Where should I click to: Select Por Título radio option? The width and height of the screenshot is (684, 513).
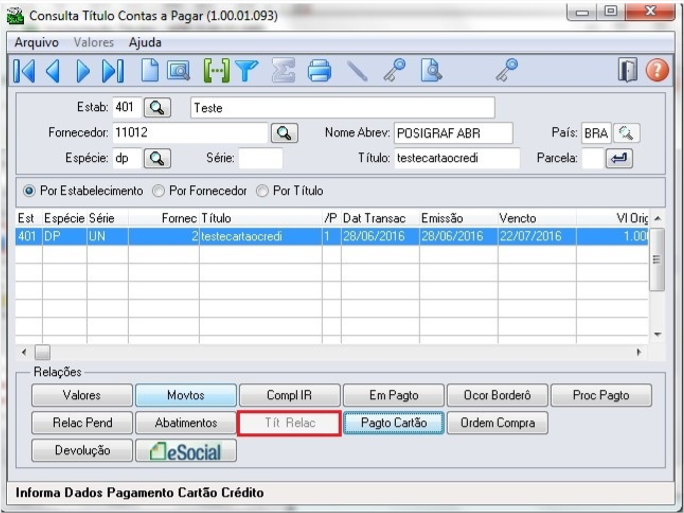point(290,191)
